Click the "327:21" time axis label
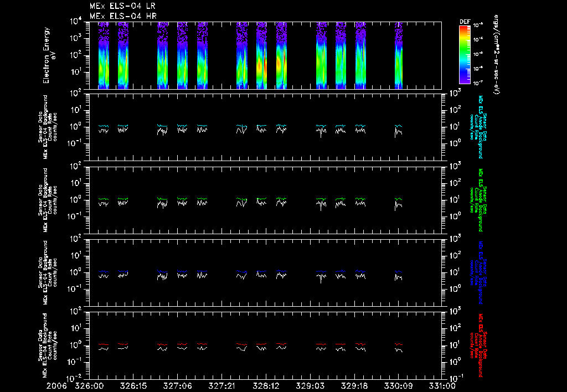 click(221, 386)
